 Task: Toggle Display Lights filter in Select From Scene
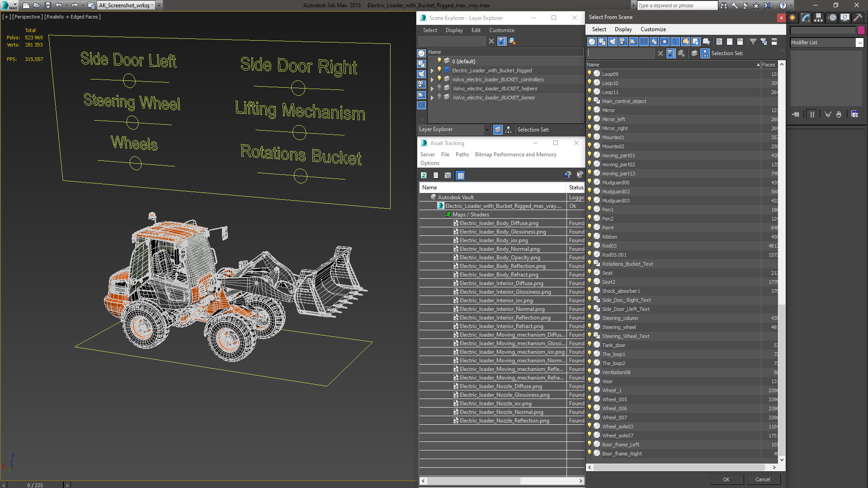pos(613,42)
